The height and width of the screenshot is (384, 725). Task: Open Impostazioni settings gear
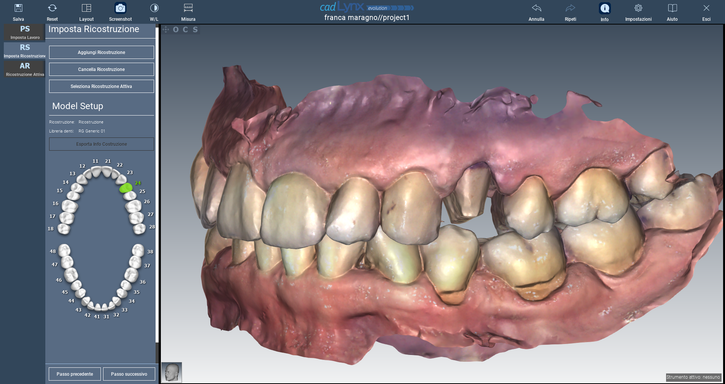click(x=638, y=8)
